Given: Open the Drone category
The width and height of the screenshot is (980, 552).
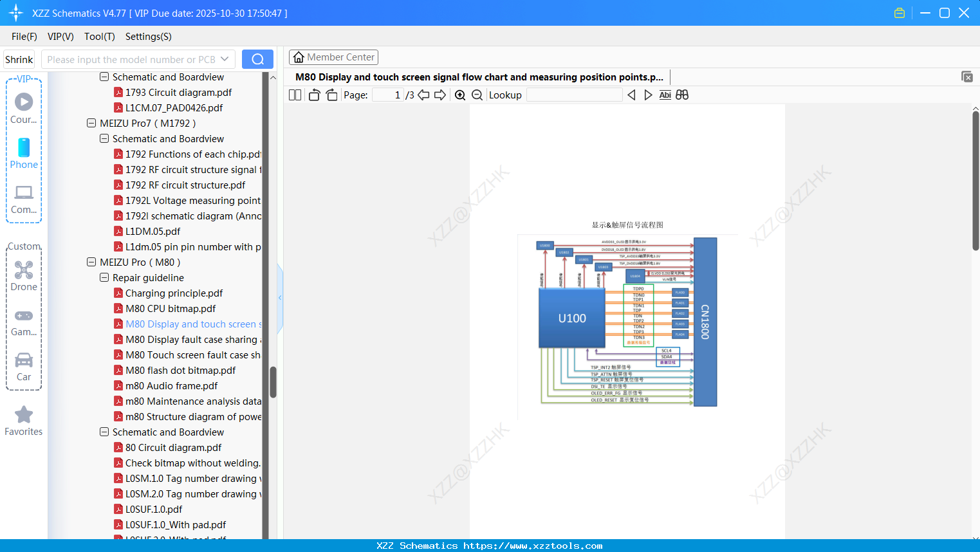Looking at the screenshot, I should coord(24,275).
